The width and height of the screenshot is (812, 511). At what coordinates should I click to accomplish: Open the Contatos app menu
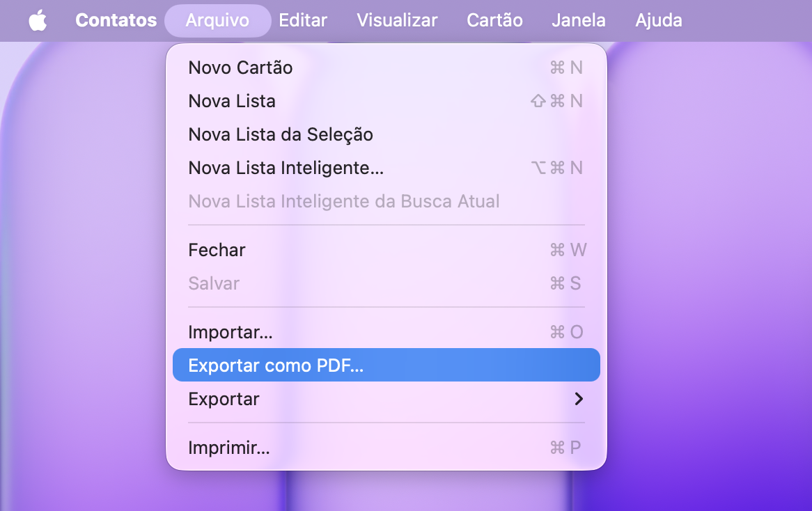click(x=116, y=20)
